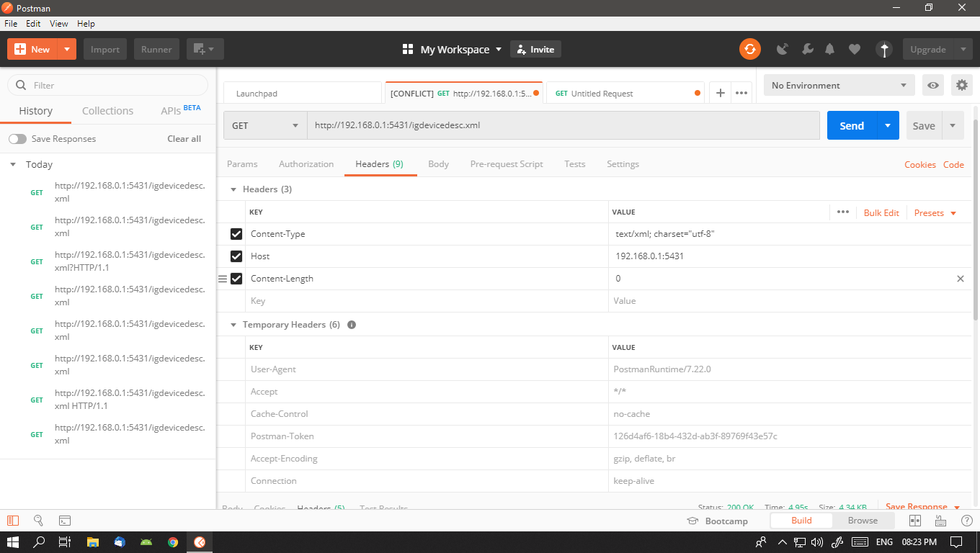Open the My Workspace dropdown
The width and height of the screenshot is (980, 553).
(x=453, y=49)
